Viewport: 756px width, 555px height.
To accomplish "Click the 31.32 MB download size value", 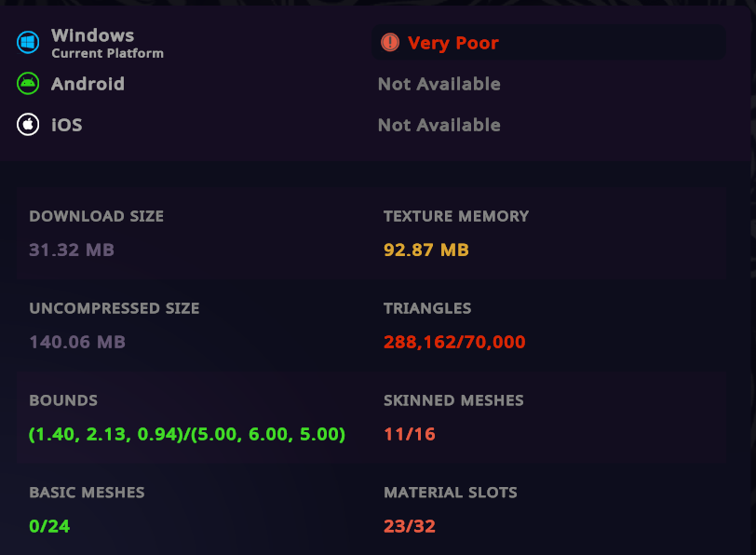I will [x=72, y=250].
